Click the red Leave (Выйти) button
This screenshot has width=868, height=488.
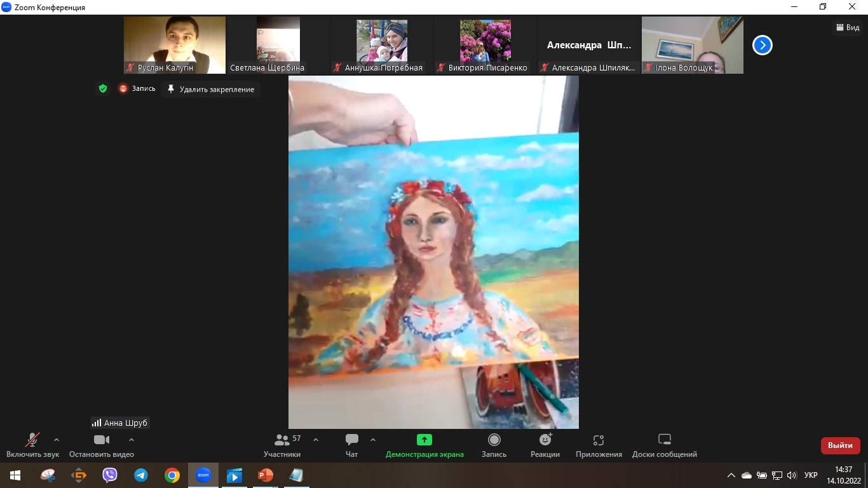[x=840, y=445]
